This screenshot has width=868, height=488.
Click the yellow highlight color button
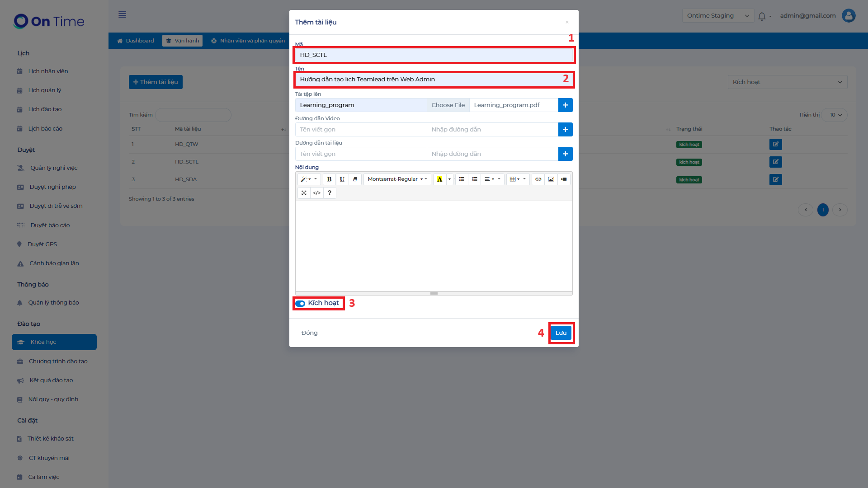tap(439, 179)
